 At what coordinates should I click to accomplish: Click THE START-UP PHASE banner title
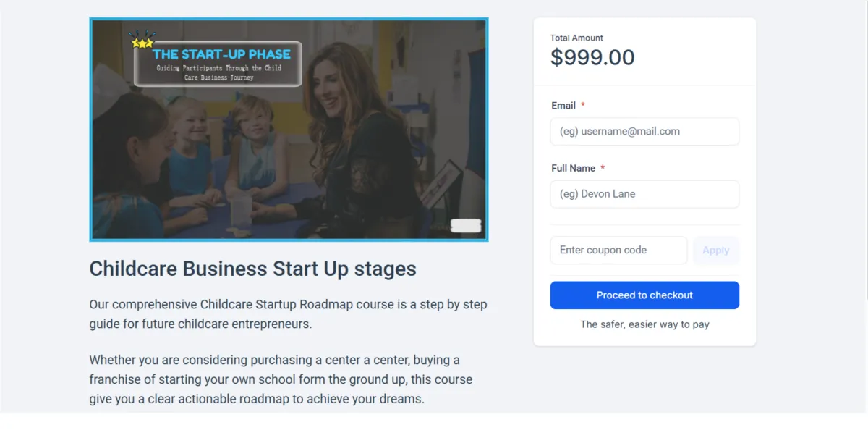221,54
